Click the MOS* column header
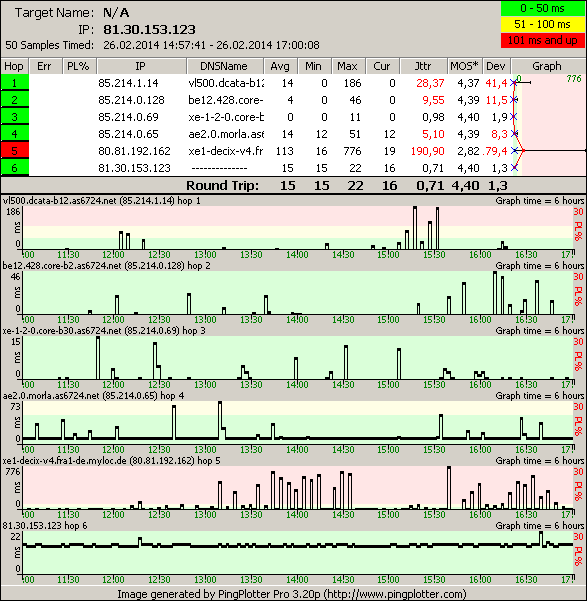587x601 pixels. 464,66
